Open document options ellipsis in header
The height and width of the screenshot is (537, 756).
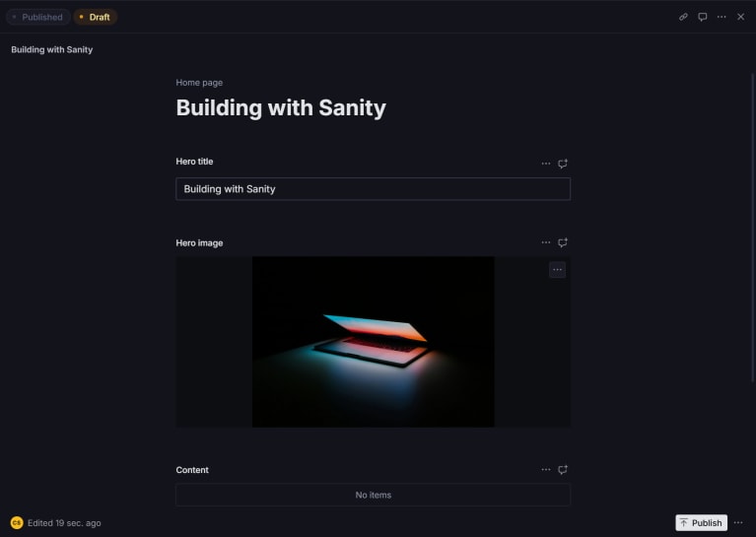[722, 17]
